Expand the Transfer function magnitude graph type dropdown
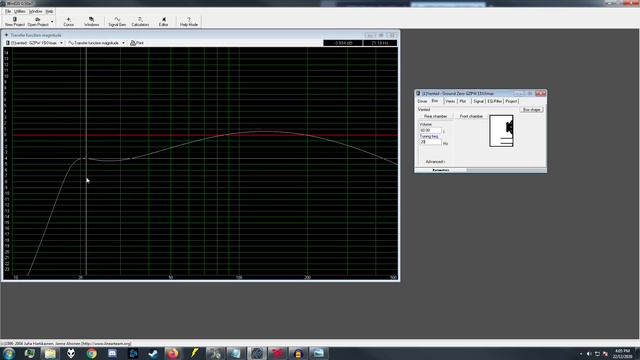 [x=123, y=43]
